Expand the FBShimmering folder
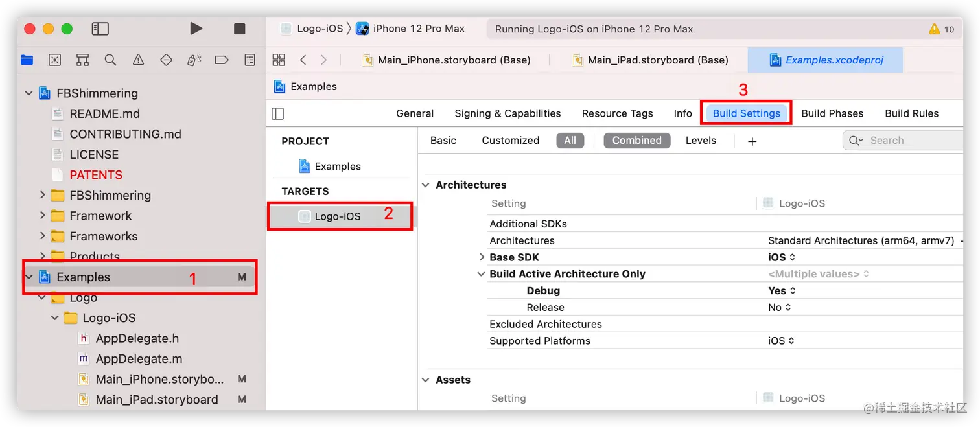 coord(43,195)
